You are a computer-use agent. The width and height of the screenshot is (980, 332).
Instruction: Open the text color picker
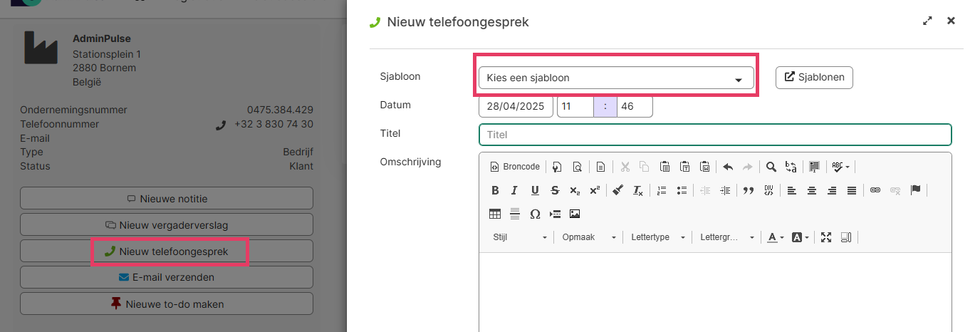tap(775, 237)
